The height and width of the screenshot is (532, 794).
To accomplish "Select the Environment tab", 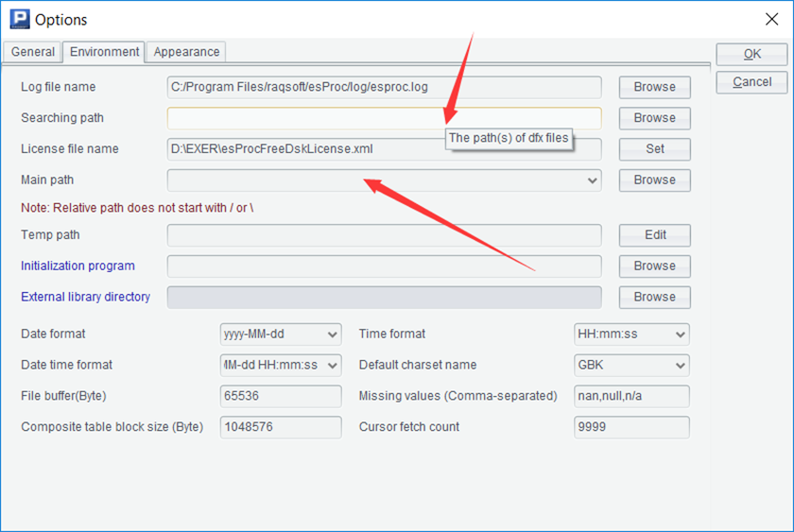I will click(105, 52).
